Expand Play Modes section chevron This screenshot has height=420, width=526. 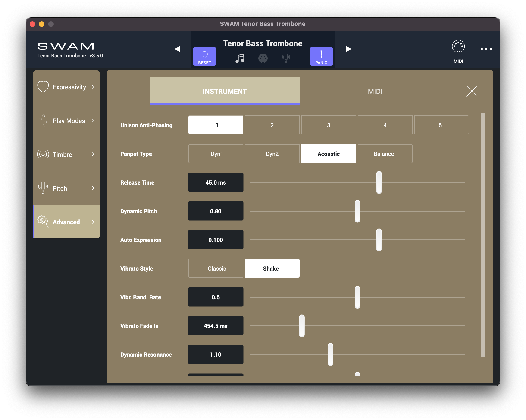point(93,120)
